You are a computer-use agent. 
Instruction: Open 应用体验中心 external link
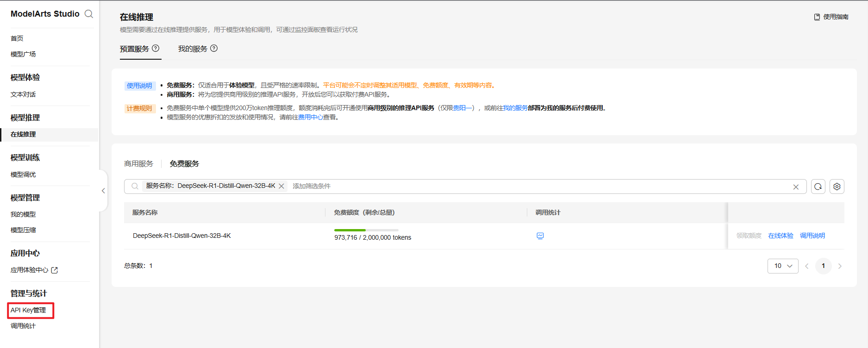click(x=34, y=270)
